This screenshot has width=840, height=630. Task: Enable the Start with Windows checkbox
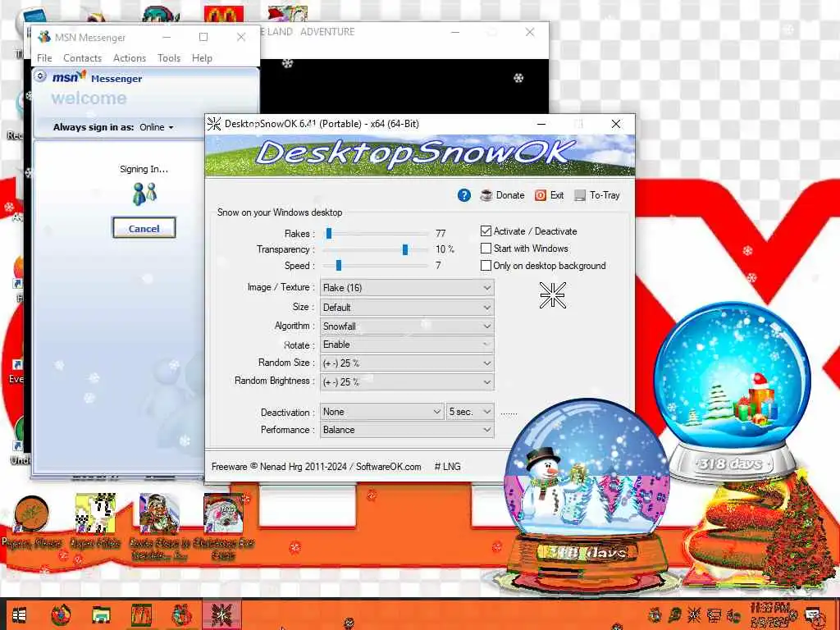coord(486,249)
